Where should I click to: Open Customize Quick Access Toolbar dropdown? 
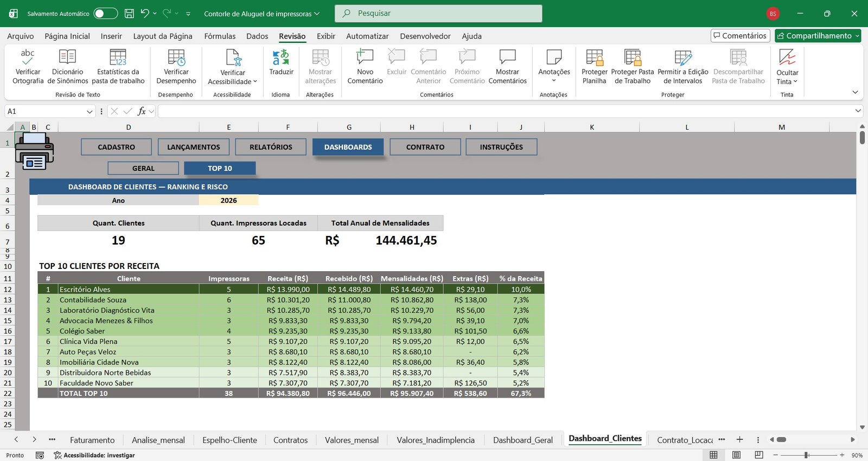188,14
